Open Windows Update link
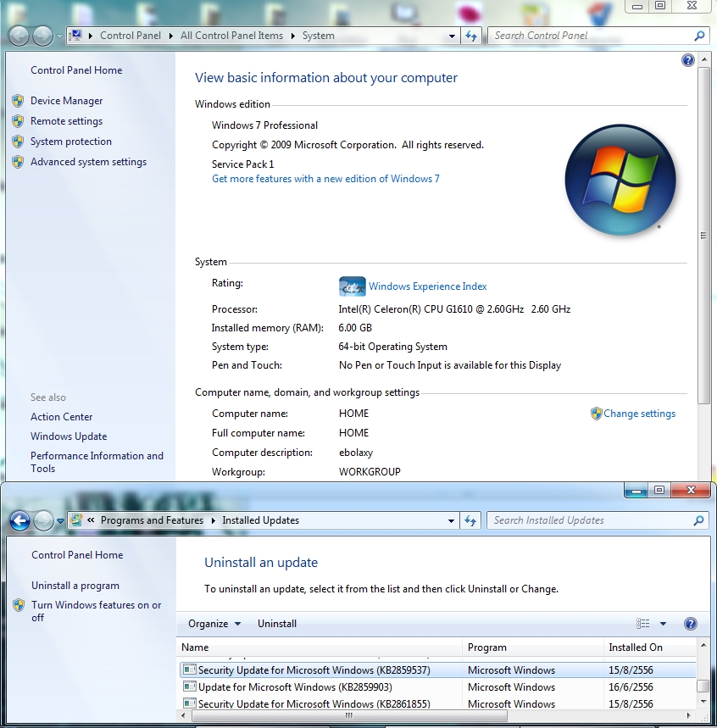Screen dimensions: 717x728 [69, 436]
